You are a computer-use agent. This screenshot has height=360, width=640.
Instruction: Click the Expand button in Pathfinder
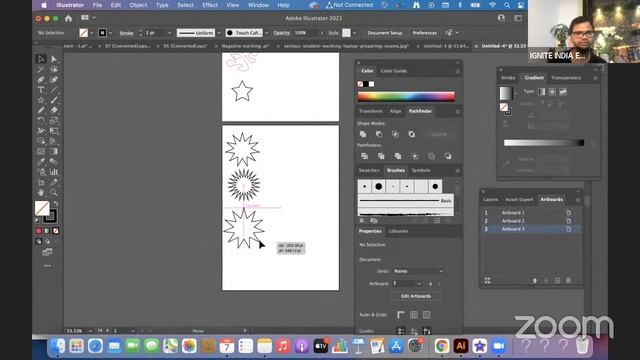tap(439, 134)
